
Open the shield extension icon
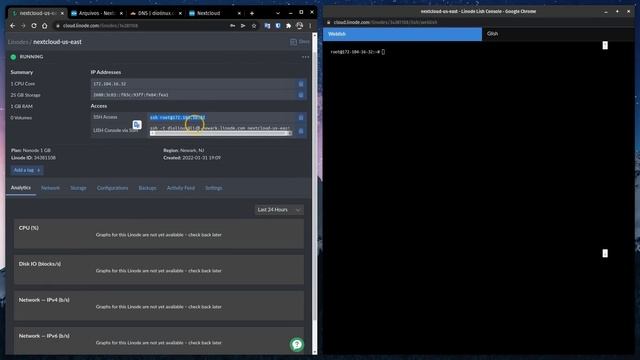click(278, 26)
